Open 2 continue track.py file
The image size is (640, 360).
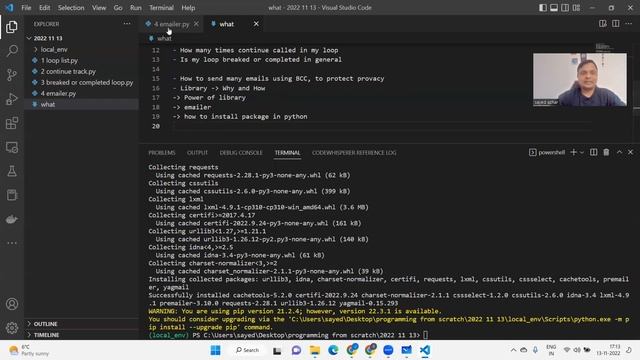82,71
